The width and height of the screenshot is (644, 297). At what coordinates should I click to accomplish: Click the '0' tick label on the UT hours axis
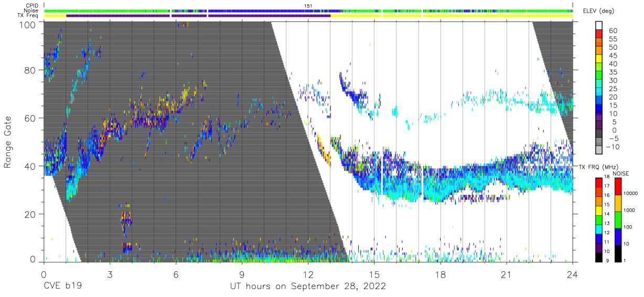coord(44,274)
